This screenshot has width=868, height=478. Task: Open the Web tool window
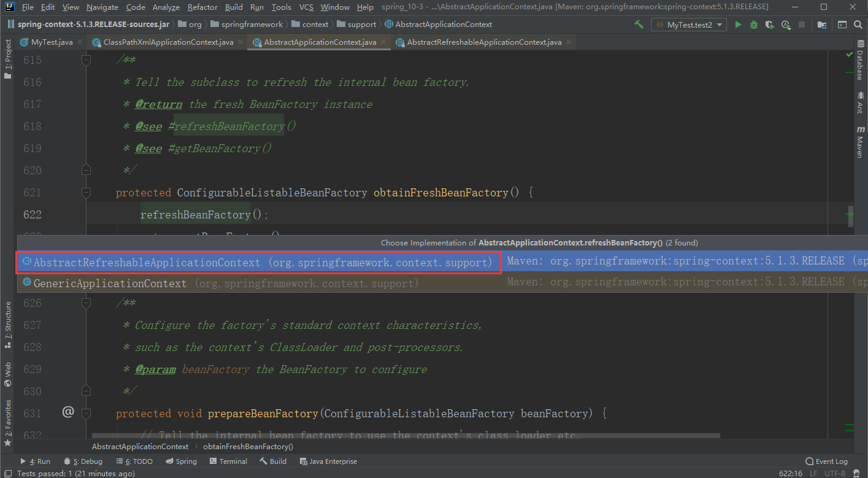tap(8, 374)
